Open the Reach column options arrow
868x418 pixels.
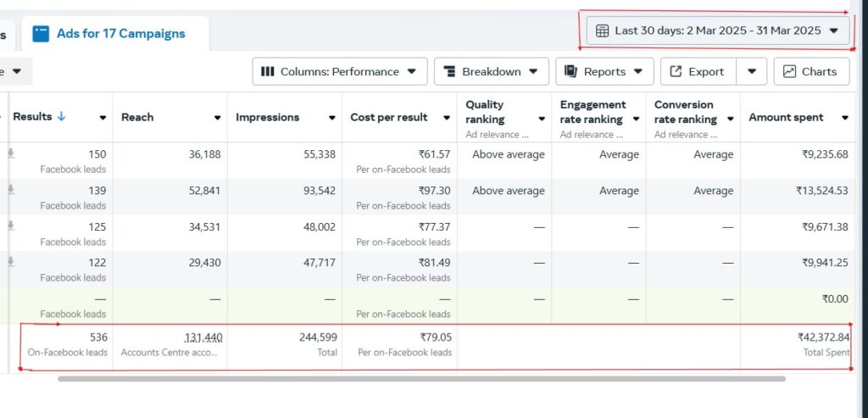[218, 118]
